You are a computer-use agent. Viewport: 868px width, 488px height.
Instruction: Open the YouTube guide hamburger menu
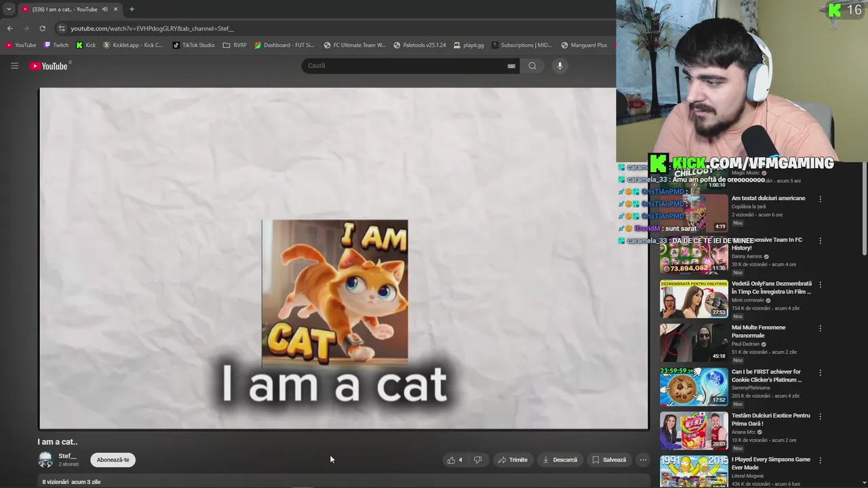coord(14,66)
